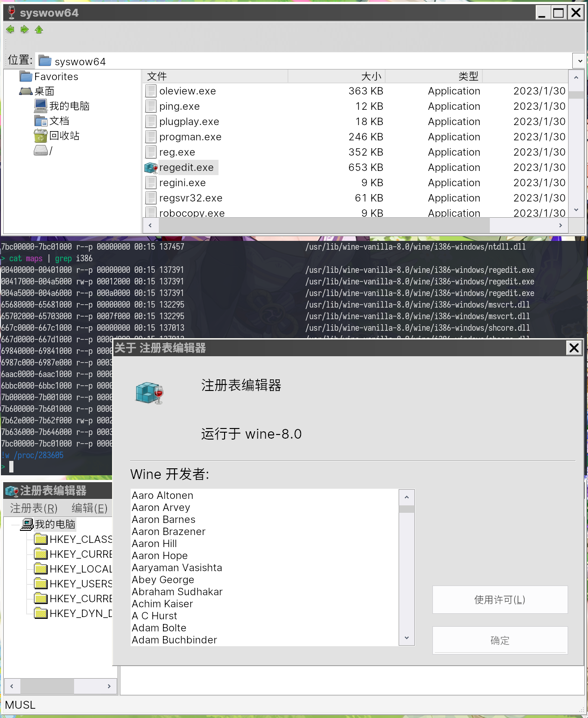Open the 回收站 recycle bin icon
This screenshot has height=718, width=588.
pyautogui.click(x=41, y=136)
